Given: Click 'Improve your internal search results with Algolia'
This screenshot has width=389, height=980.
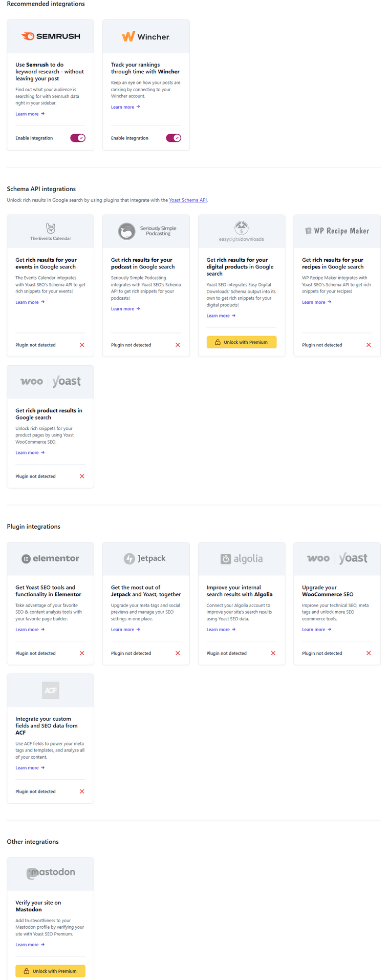Looking at the screenshot, I should click(240, 591).
